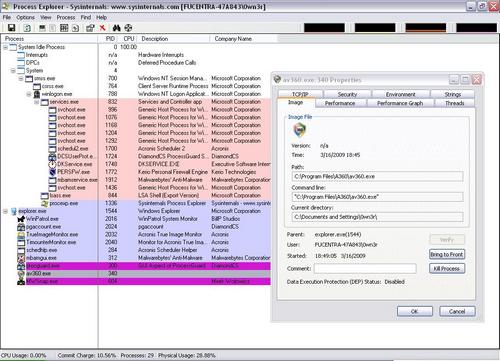Switch to the Performance Graph tab
Screen dimensions: 500x361
[400, 103]
